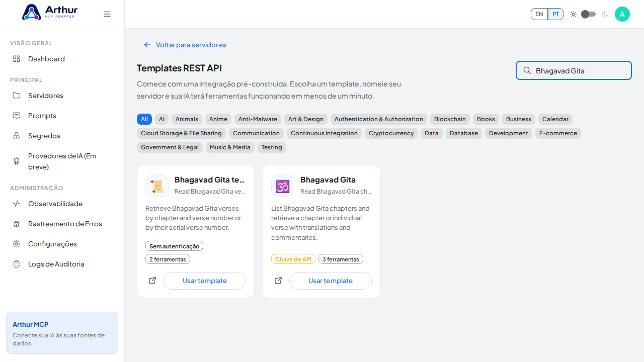
Task: Filter templates by Government & Legal
Action: [170, 147]
